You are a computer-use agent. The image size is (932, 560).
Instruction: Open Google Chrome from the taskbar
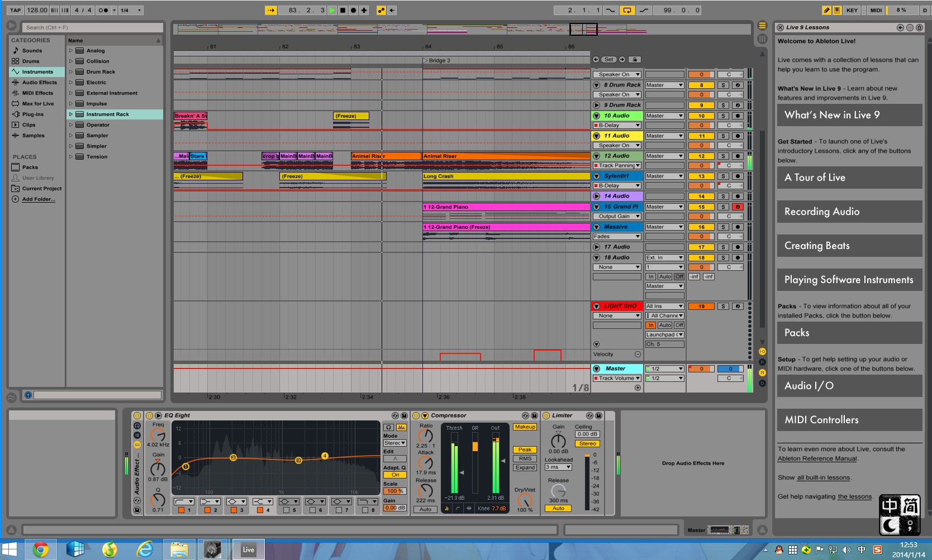click(40, 550)
